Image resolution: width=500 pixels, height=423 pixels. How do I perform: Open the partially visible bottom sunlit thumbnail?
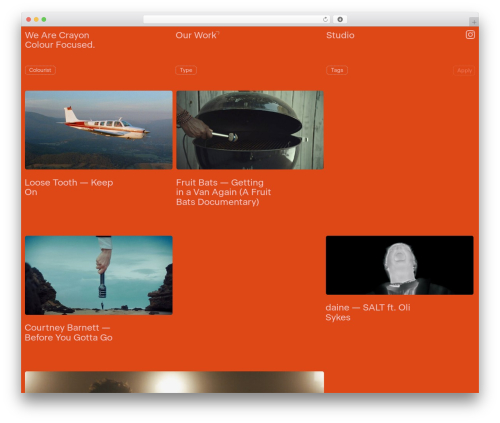click(174, 382)
